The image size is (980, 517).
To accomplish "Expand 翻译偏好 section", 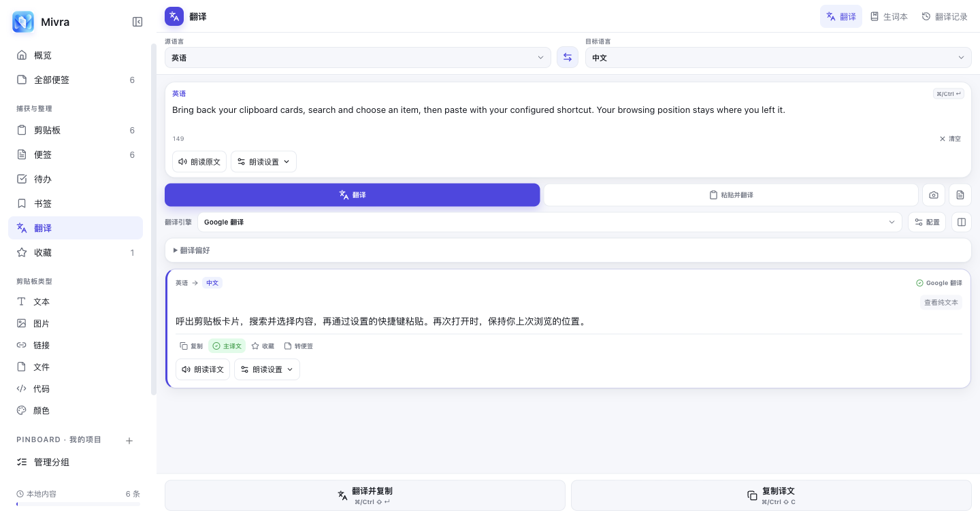I will 568,250.
